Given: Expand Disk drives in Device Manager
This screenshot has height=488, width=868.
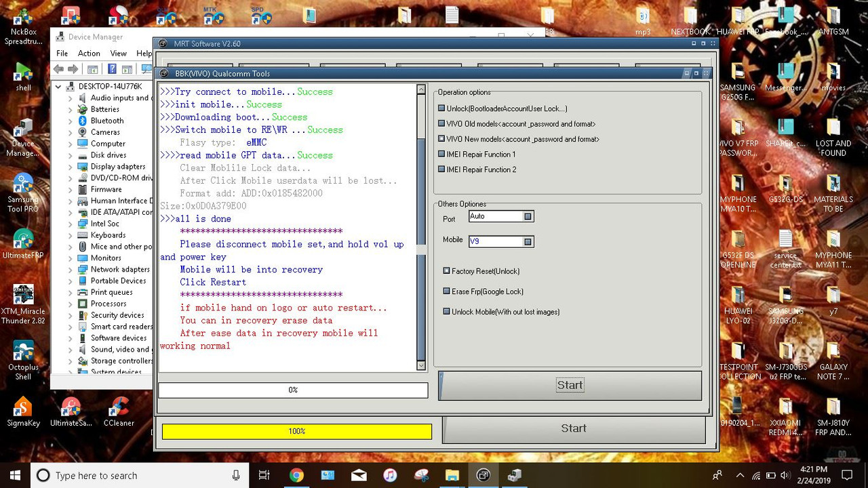Looking at the screenshot, I should tap(70, 155).
